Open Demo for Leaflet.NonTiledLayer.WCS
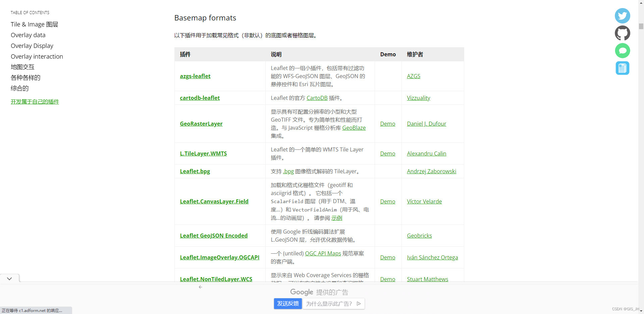Screen dimensions: 644x314 coord(388,279)
